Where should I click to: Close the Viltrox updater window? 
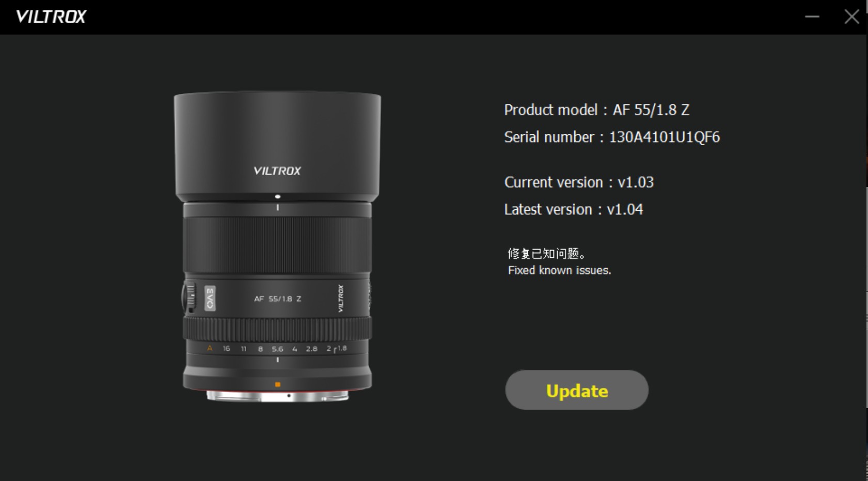(851, 17)
